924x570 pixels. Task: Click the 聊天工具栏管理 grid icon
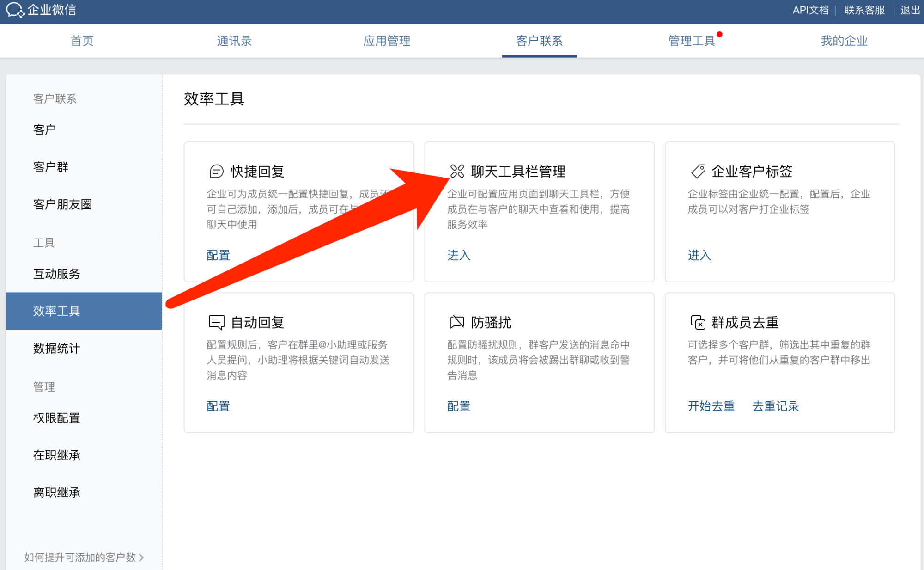point(457,172)
